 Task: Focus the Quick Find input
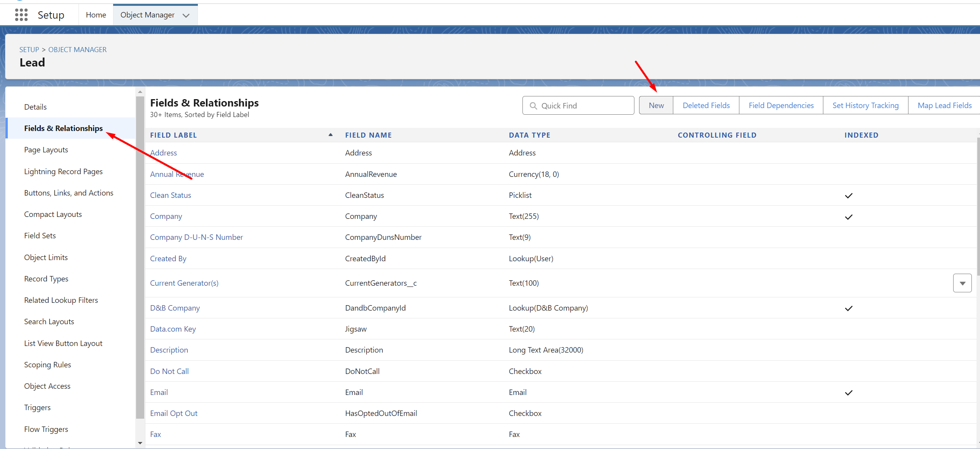pos(578,105)
